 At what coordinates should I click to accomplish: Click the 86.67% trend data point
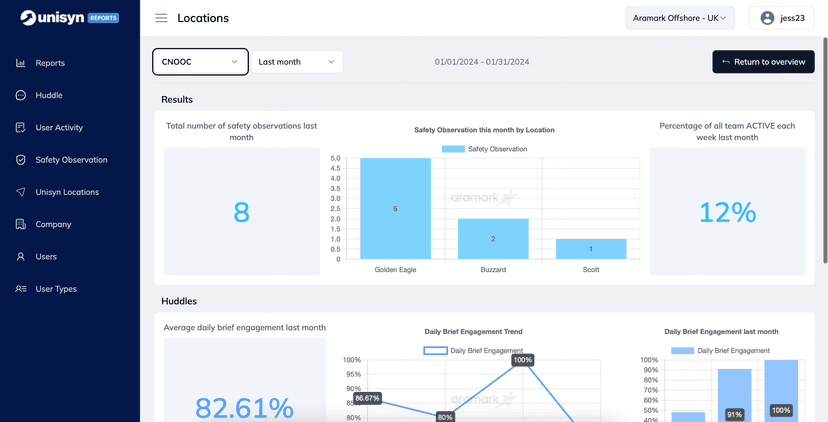pos(368,398)
